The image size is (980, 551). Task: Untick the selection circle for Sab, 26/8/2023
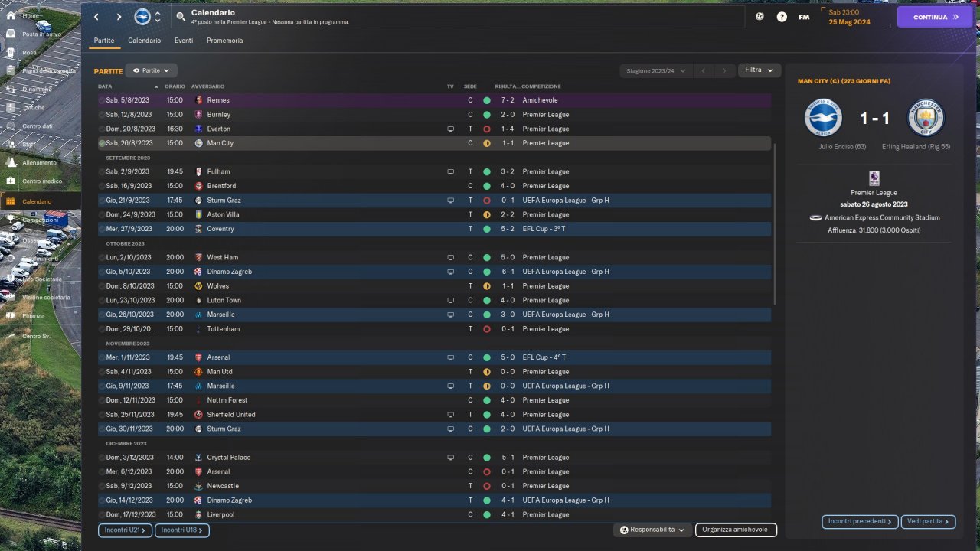[x=102, y=143]
